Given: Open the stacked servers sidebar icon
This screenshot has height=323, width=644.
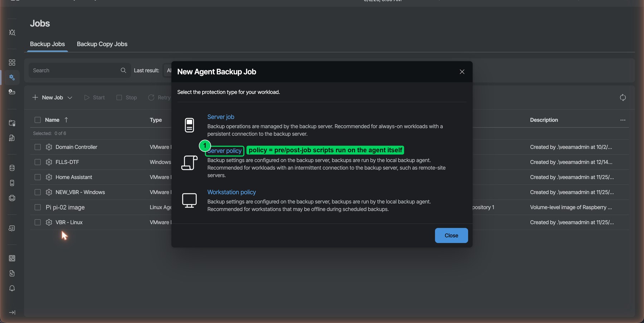Looking at the screenshot, I should tap(12, 198).
